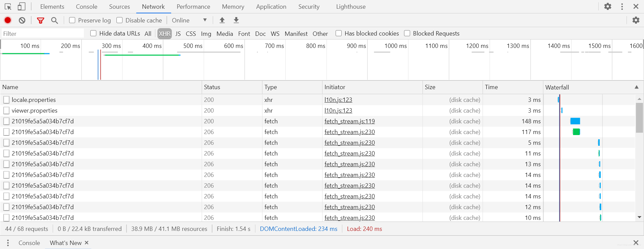This screenshot has height=249, width=644.
Task: Click the Filter text input
Action: pos(42,34)
